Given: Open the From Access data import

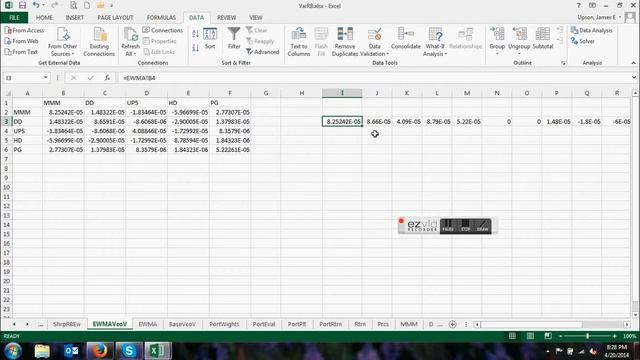Looking at the screenshot, I should coord(24,31).
